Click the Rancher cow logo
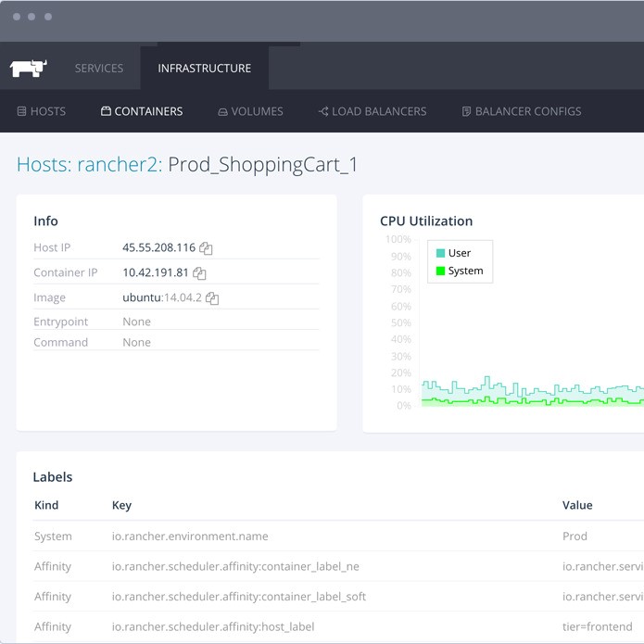 point(28,68)
